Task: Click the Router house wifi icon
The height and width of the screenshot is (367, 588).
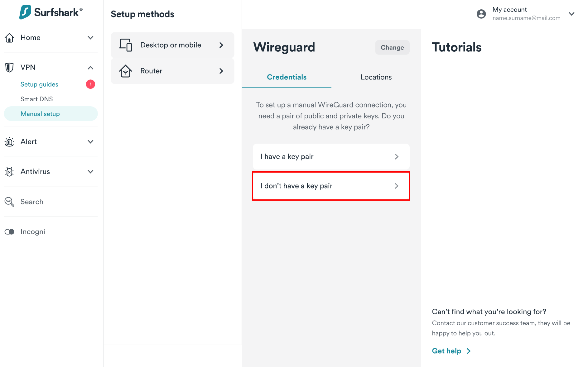Action: [126, 71]
